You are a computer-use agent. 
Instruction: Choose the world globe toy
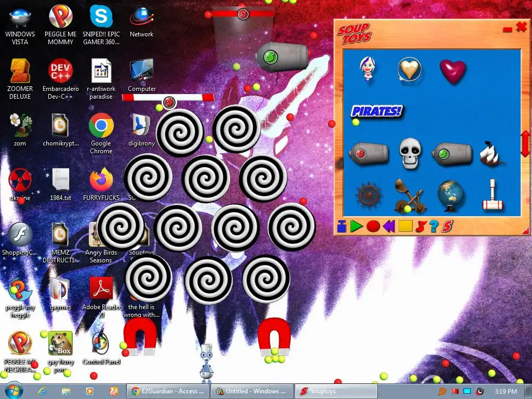[x=450, y=196]
